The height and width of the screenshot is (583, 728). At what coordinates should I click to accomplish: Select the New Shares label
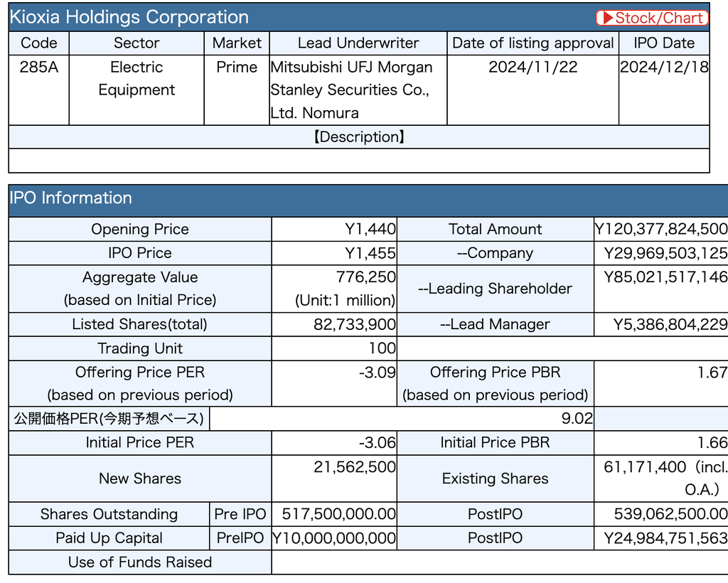point(140,478)
